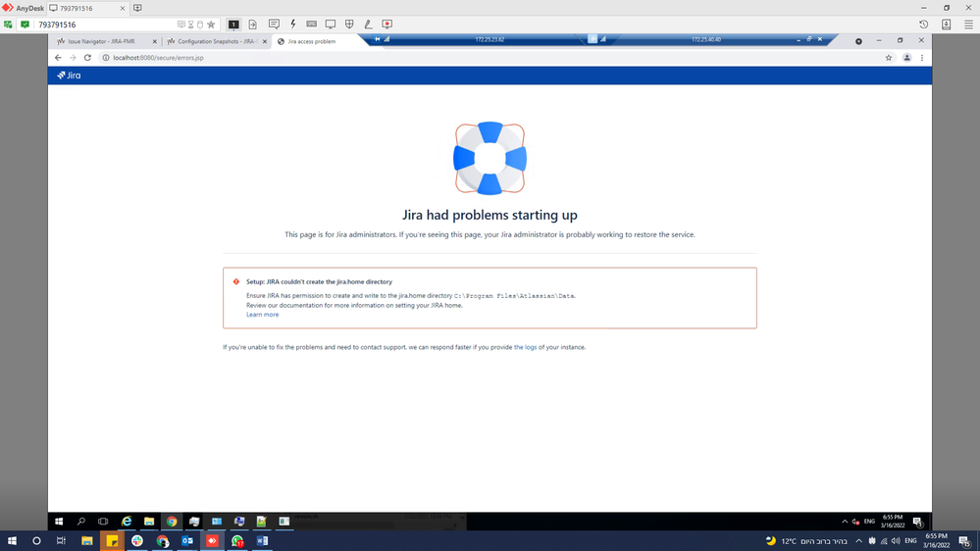980x551 pixels.
Task: Click the Jira logo in header
Action: [69, 75]
